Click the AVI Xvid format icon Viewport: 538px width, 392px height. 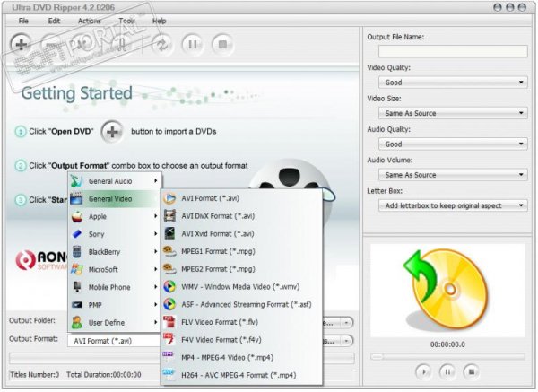pos(169,233)
